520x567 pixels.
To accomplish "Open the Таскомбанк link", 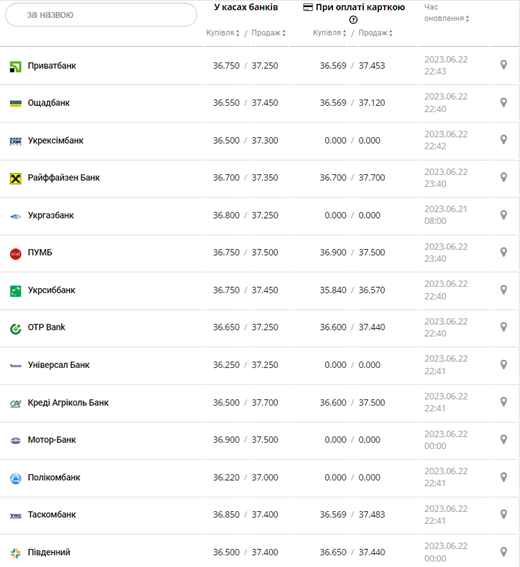I will click(x=52, y=515).
